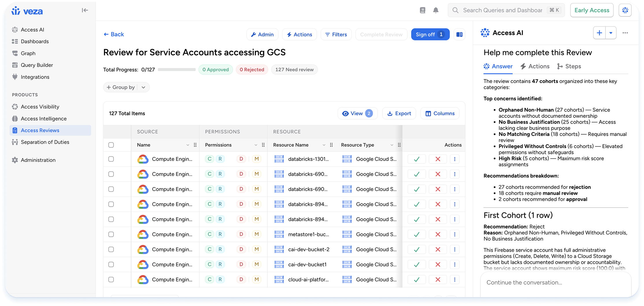Viewport: 644px width, 306px height.
Task: Select all rows with header checkbox
Action: click(111, 145)
